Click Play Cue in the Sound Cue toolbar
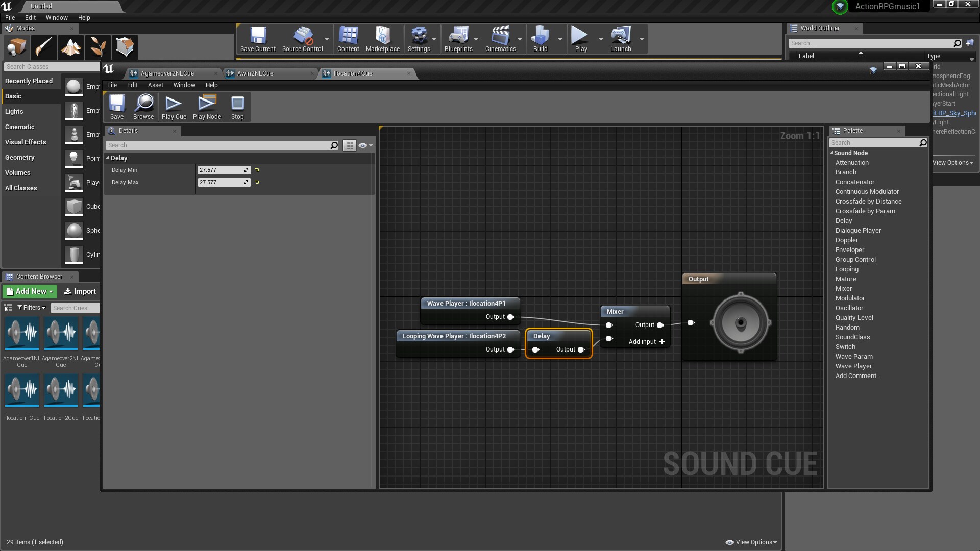Viewport: 980px width, 551px height. coord(174,107)
